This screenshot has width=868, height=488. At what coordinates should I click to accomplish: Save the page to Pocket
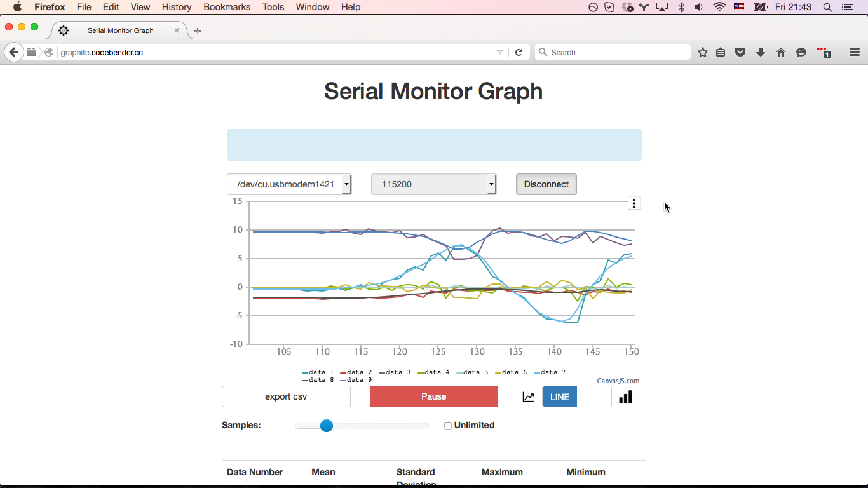740,52
